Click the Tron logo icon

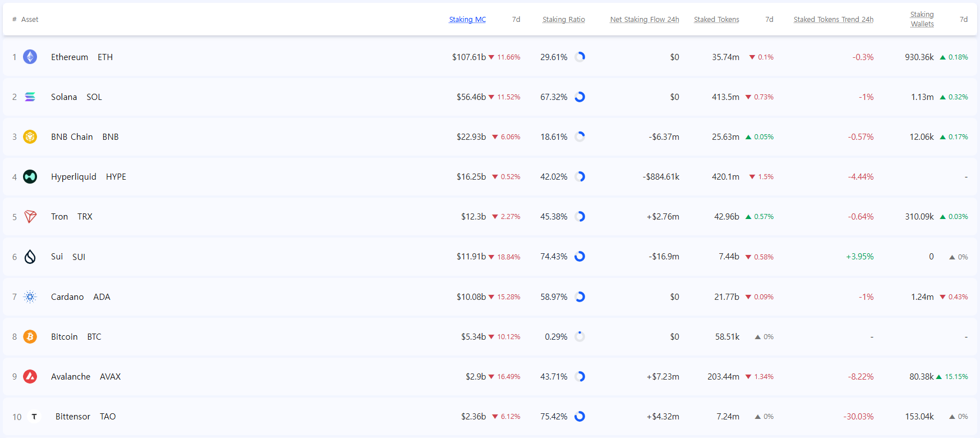(x=30, y=217)
